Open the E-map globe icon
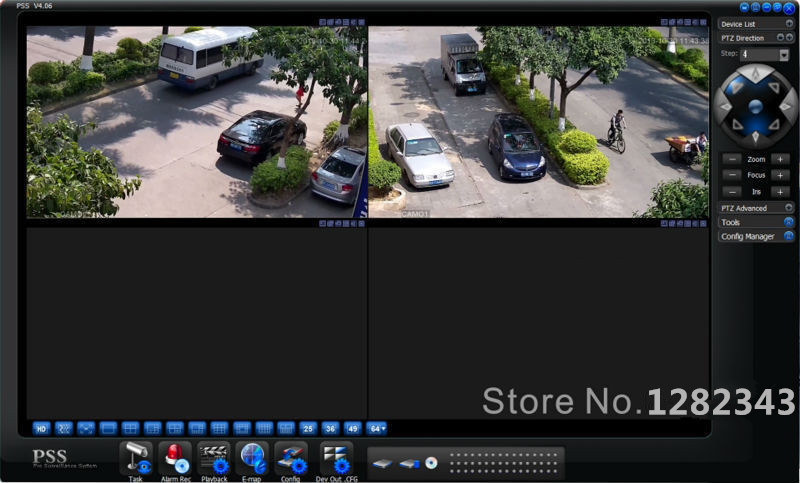The image size is (800, 483). pyautogui.click(x=252, y=457)
